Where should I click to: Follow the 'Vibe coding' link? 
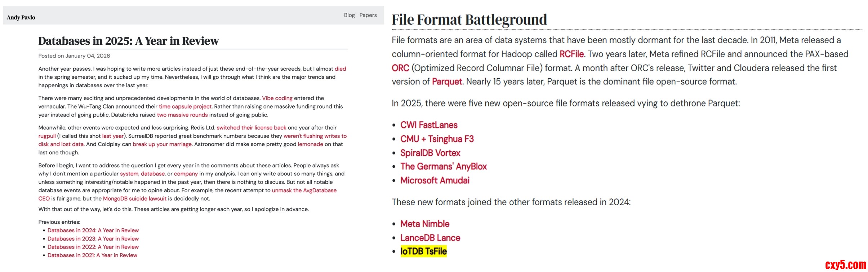(x=277, y=98)
